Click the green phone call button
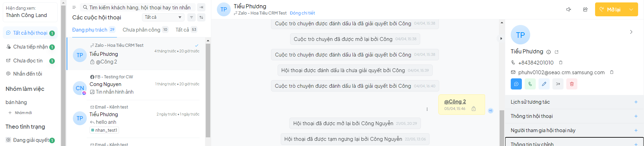The image size is (644, 146). tap(530, 84)
